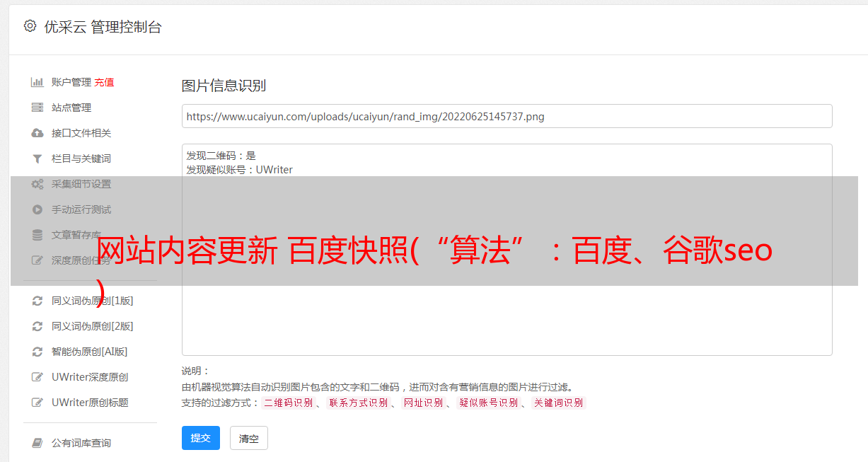The width and height of the screenshot is (868, 462).
Task: Open 账户管理 menu item
Action: point(71,82)
